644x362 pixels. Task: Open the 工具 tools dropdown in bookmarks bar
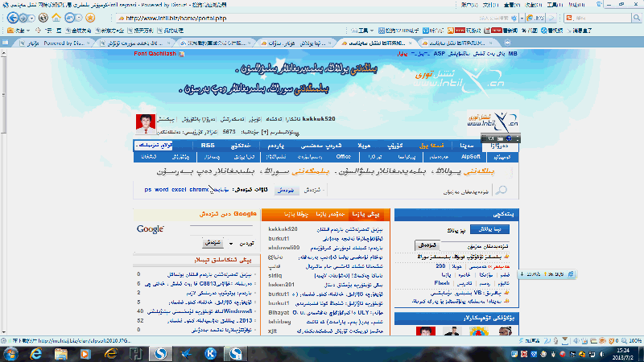tap(363, 31)
